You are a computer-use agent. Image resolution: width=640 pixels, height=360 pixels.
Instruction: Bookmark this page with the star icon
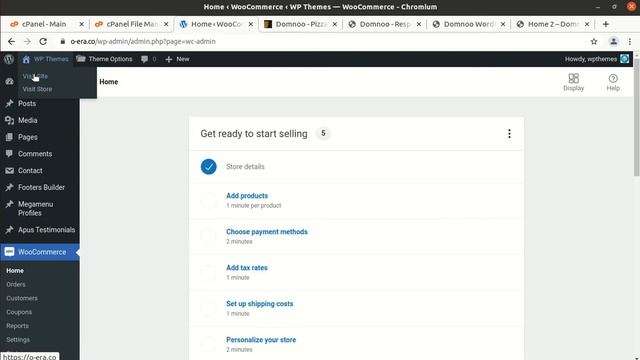pos(594,41)
